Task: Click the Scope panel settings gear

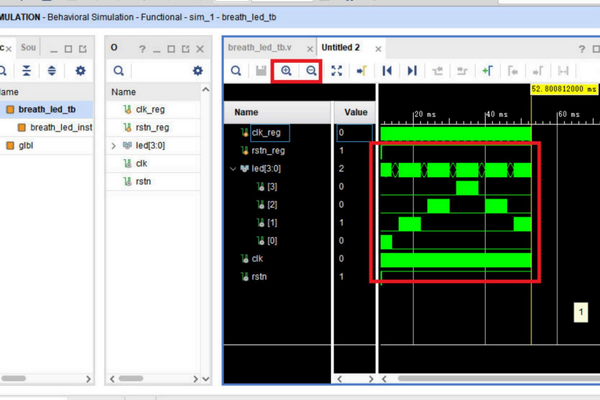Action: pyautogui.click(x=81, y=71)
